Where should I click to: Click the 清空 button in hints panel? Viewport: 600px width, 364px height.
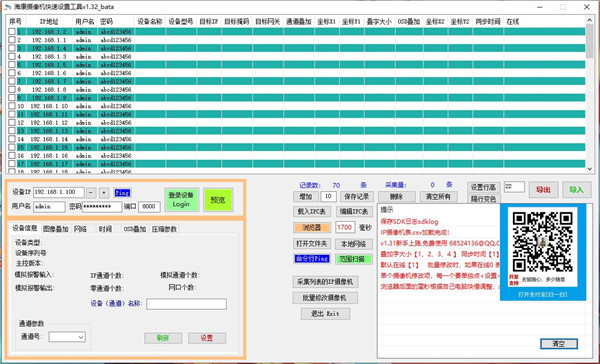point(559,344)
